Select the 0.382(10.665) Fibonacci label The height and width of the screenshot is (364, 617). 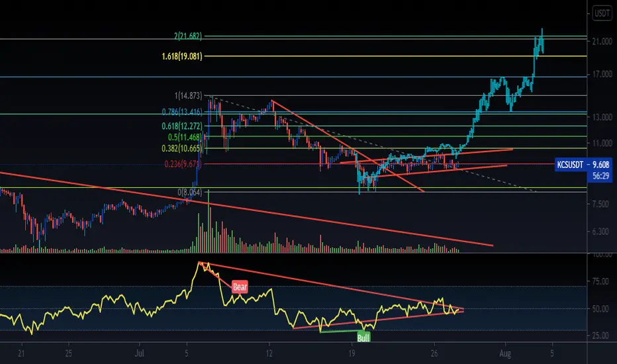point(182,148)
